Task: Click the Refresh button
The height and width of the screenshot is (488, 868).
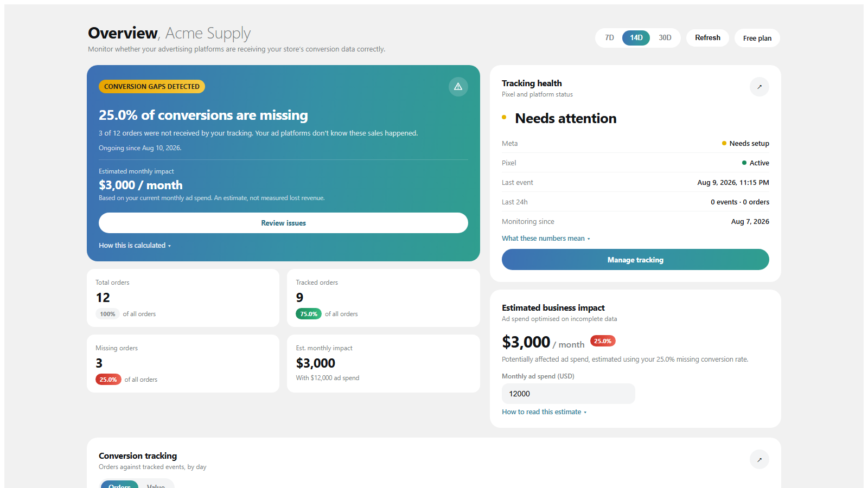Action: click(707, 37)
